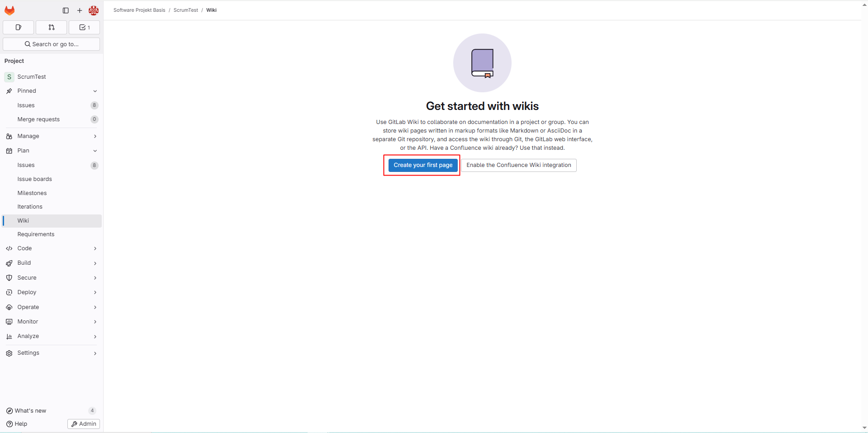Enable the Confluence Wiki integration
868x433 pixels.
pos(518,165)
